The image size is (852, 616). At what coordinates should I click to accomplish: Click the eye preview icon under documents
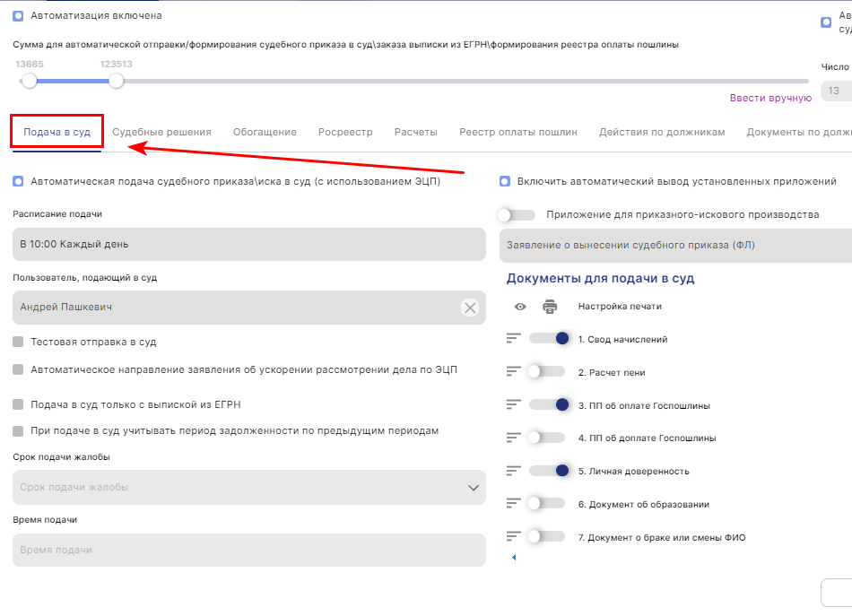click(x=520, y=307)
